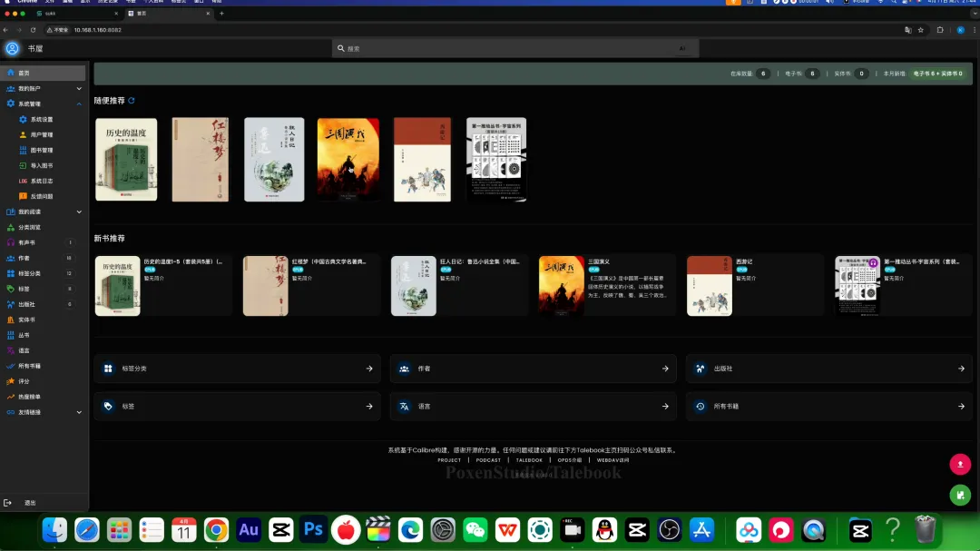Collapse the 系统管理 sidebar section
Screen dimensions: 980x551
pyautogui.click(x=79, y=103)
